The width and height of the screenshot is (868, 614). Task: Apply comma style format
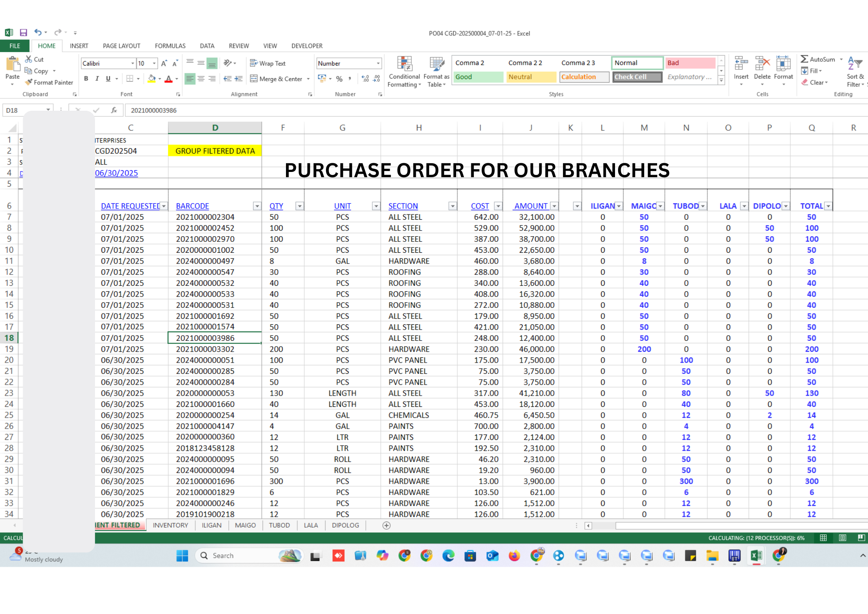click(350, 79)
